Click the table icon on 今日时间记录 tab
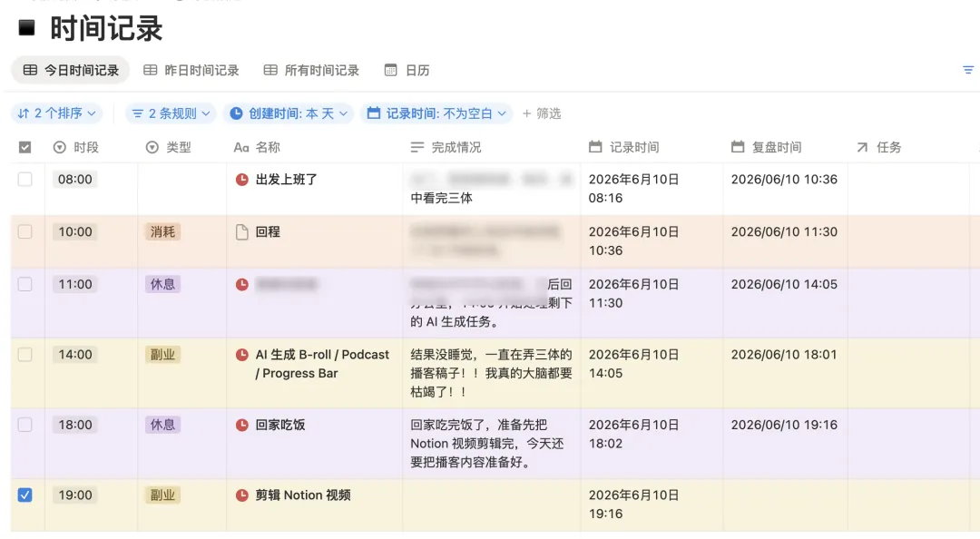Image resolution: width=980 pixels, height=539 pixels. [x=30, y=70]
